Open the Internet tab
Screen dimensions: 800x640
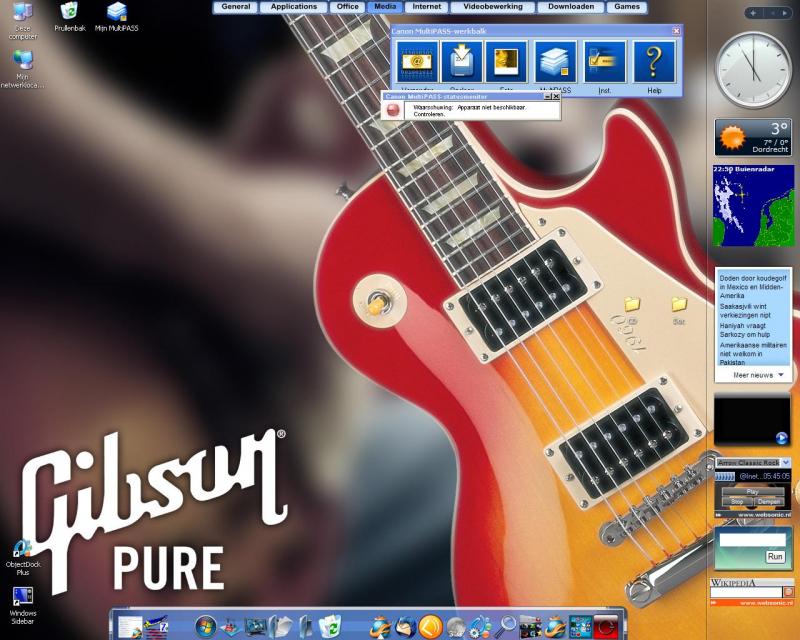pos(427,7)
